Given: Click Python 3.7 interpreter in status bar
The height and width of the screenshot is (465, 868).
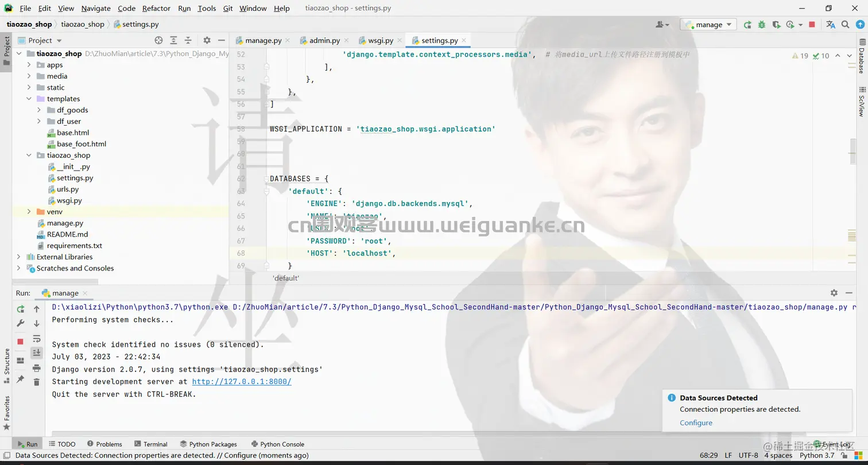Looking at the screenshot, I should (x=817, y=455).
